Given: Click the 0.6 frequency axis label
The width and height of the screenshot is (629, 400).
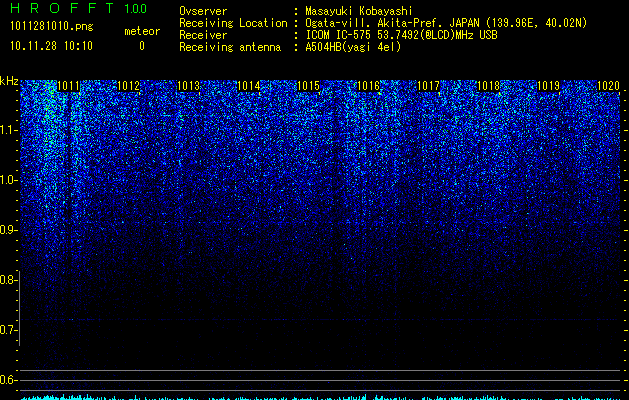Looking at the screenshot, I should [x=8, y=380].
